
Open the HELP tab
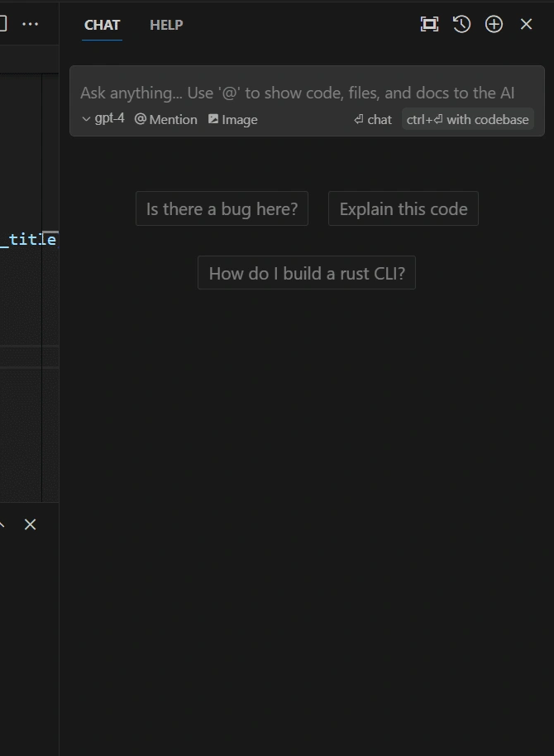(166, 25)
